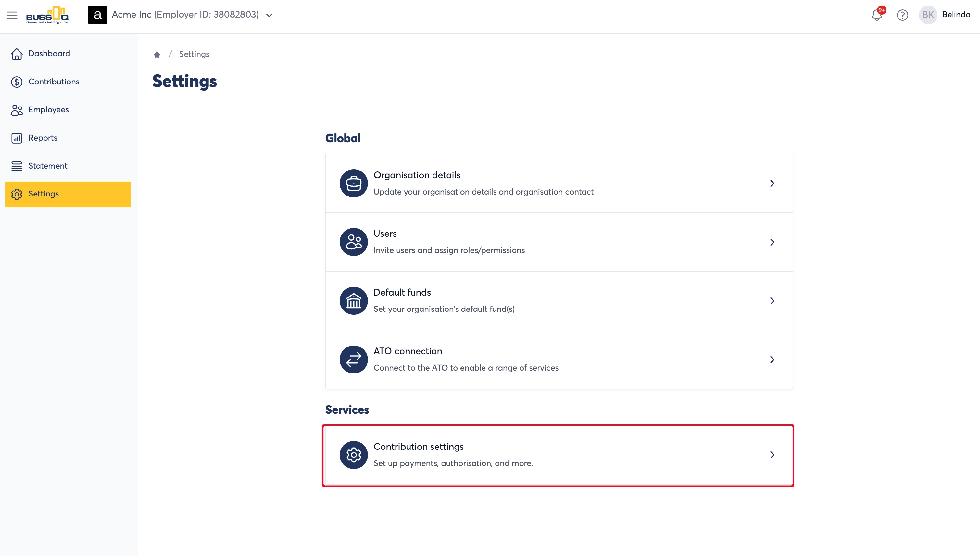Click the BUSSQ logo
Viewport: 980px width, 556px height.
47,15
